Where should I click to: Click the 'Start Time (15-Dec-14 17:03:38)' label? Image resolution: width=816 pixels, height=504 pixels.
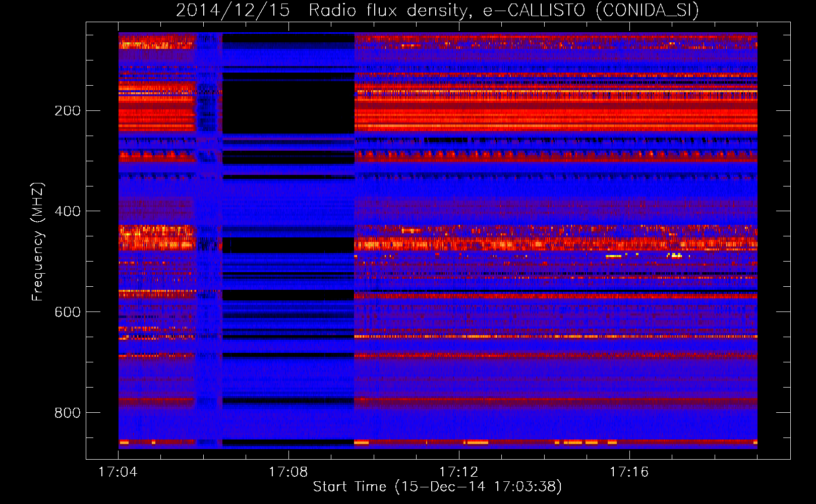[x=437, y=487]
